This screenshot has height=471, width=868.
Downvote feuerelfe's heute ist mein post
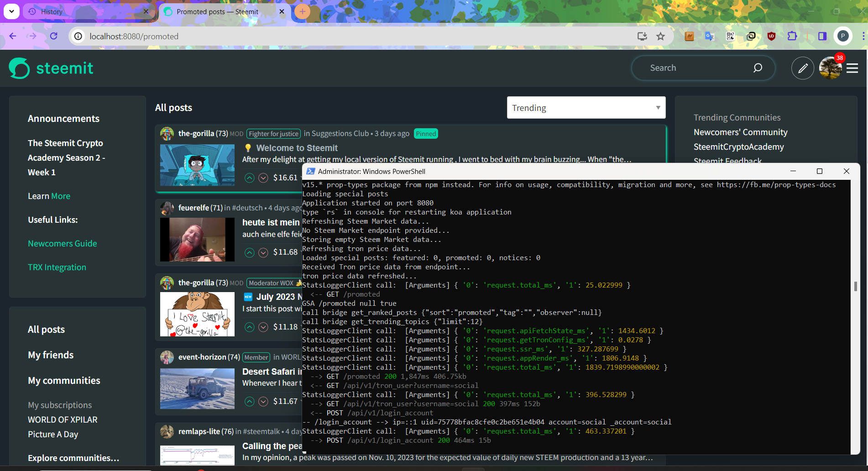coord(263,252)
